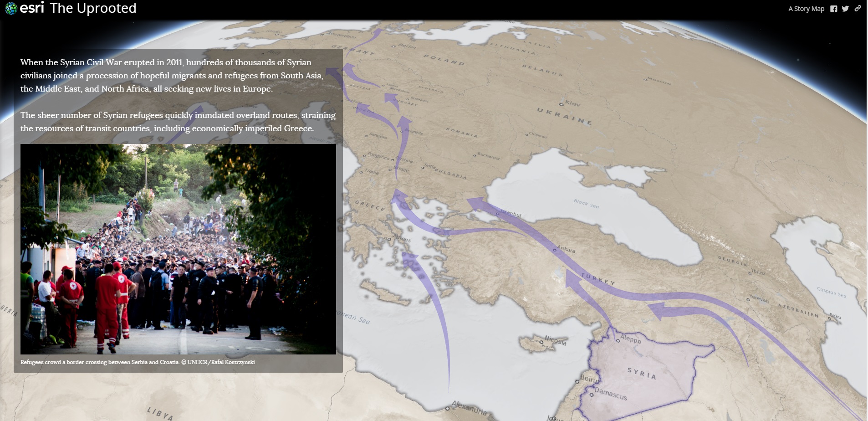Share the story on Facebook
The image size is (868, 421).
point(833,9)
